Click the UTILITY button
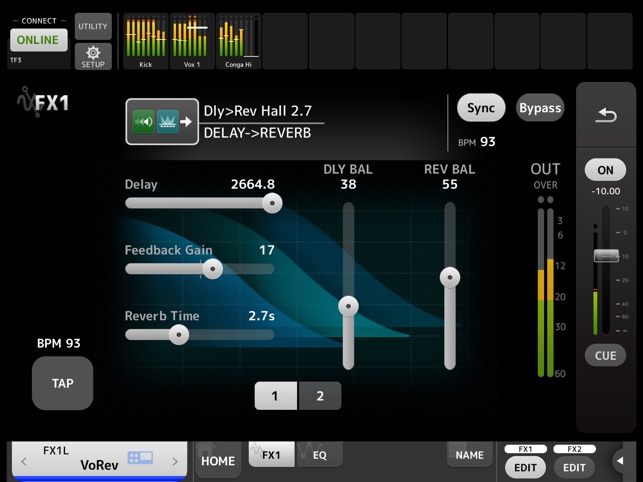The height and width of the screenshot is (482, 643). point(93,26)
